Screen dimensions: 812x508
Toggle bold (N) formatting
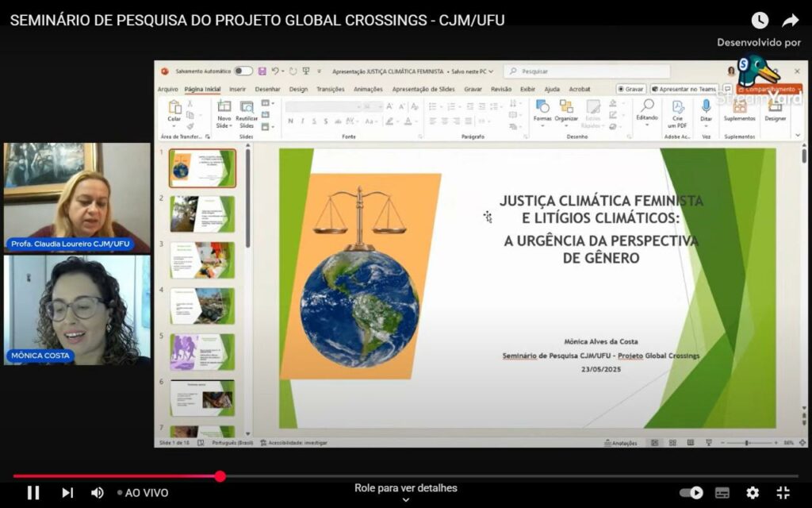click(290, 121)
